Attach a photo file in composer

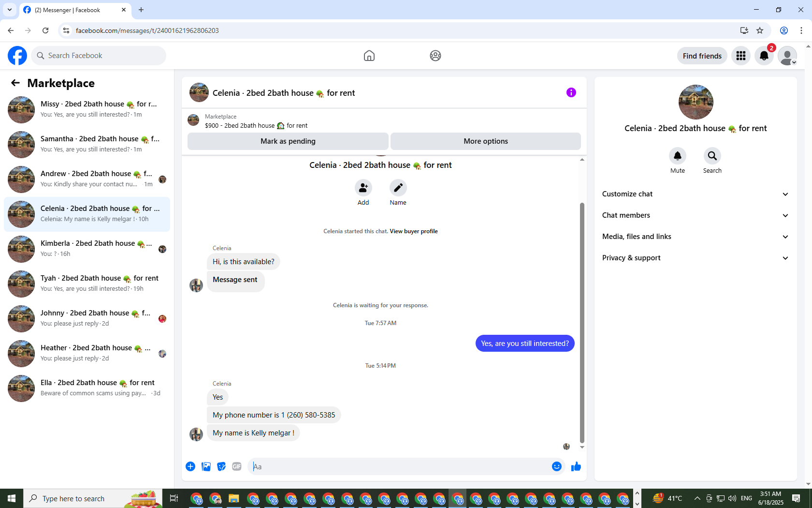pos(206,466)
